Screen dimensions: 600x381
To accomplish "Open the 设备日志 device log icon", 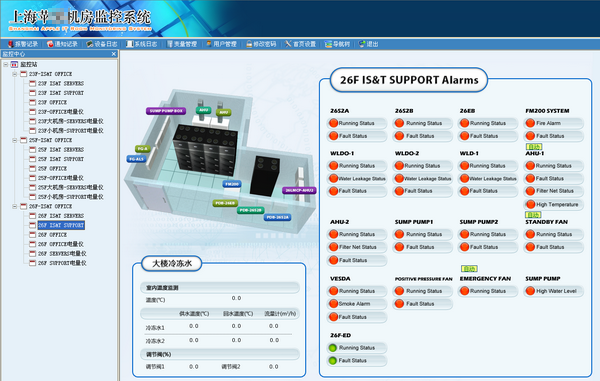I will click(90, 44).
